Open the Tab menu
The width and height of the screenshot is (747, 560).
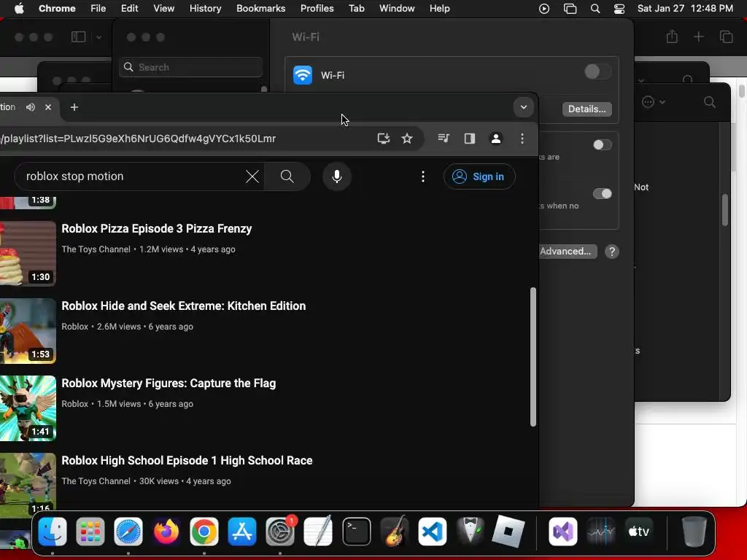(356, 9)
